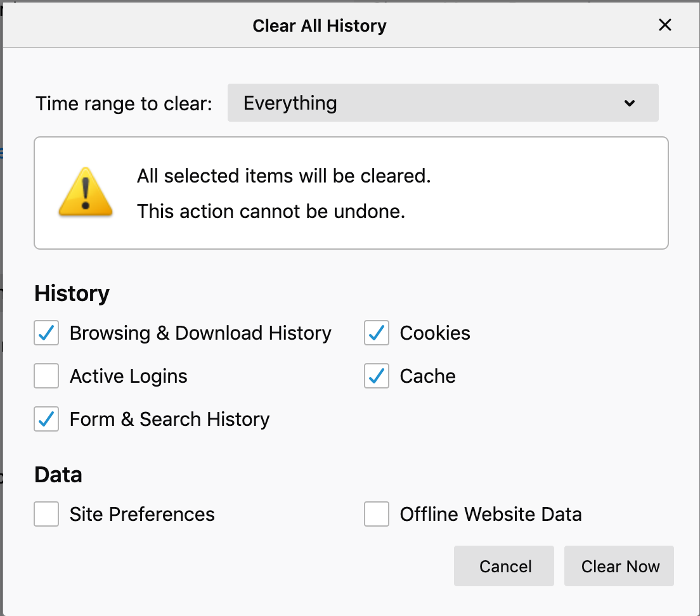Click the History section header
The image size is (700, 616).
(x=72, y=293)
